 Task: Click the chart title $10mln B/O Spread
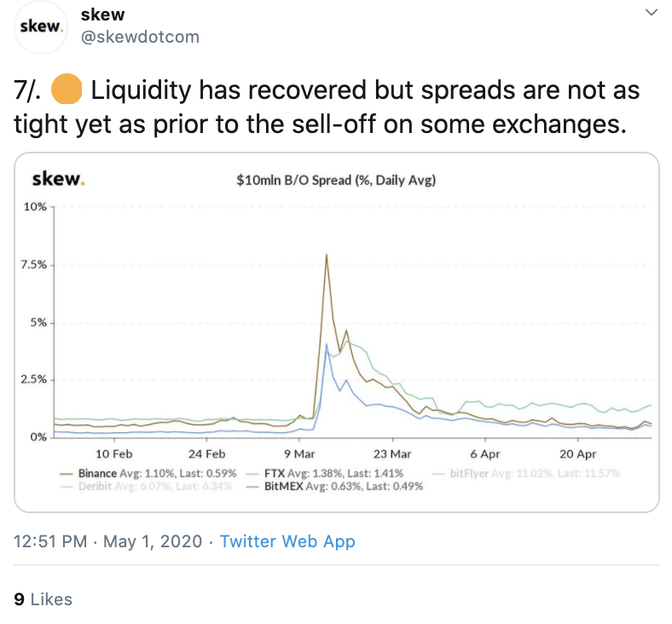click(x=336, y=180)
